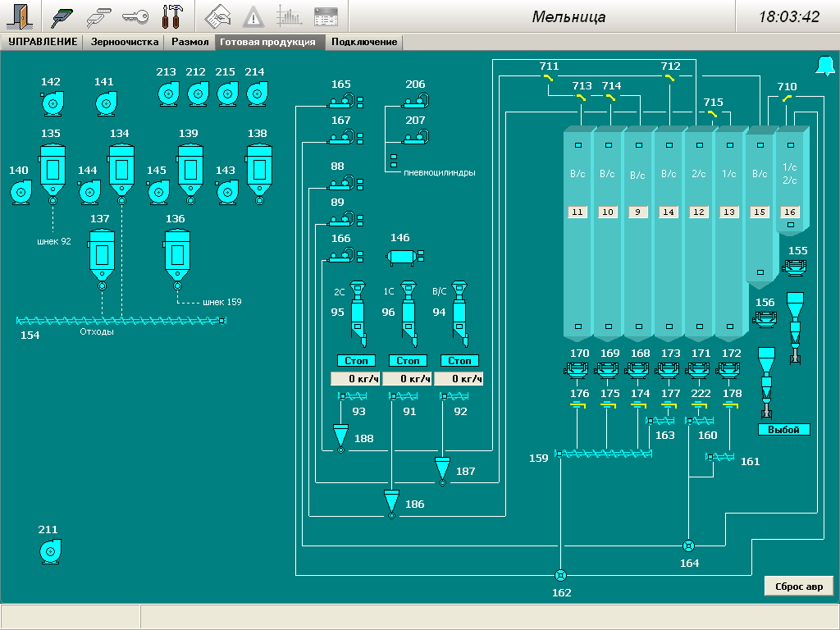Viewport: 840px width, 630px height.
Task: Click the green connect cable icon
Action: pyautogui.click(x=62, y=16)
